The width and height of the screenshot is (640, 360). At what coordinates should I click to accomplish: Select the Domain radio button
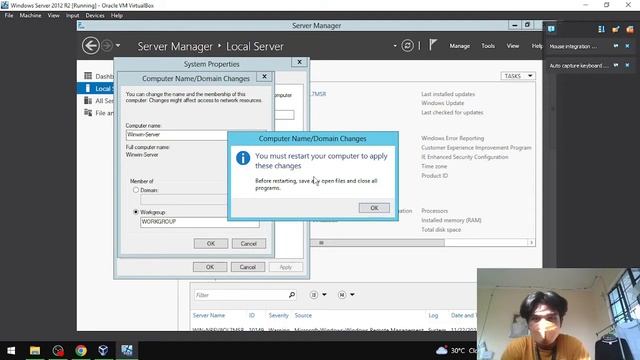(x=136, y=190)
